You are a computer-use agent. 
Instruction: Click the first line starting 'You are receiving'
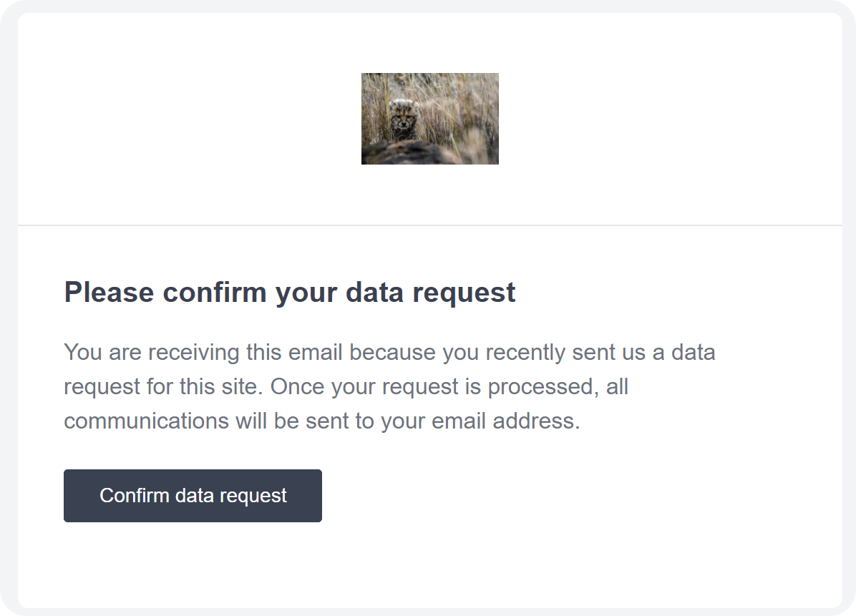389,352
